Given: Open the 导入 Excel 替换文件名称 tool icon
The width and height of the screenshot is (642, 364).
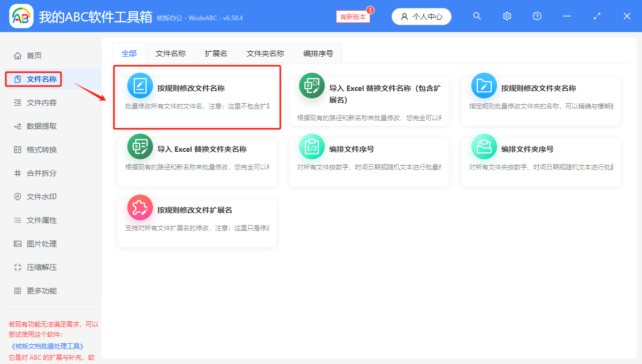Looking at the screenshot, I should [312, 86].
